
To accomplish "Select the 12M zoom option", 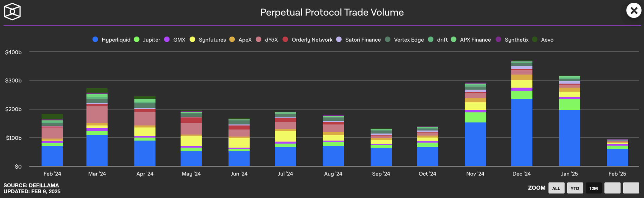I will (594, 188).
